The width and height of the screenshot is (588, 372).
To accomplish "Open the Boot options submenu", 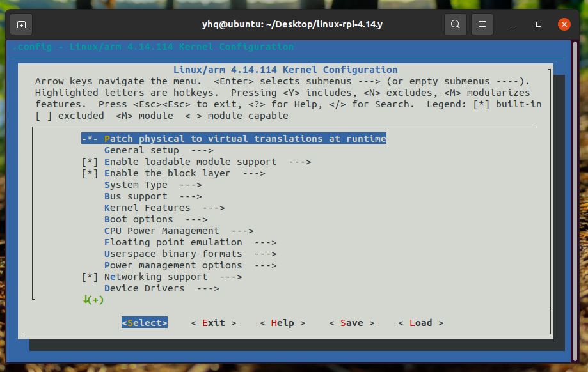I will (x=136, y=219).
